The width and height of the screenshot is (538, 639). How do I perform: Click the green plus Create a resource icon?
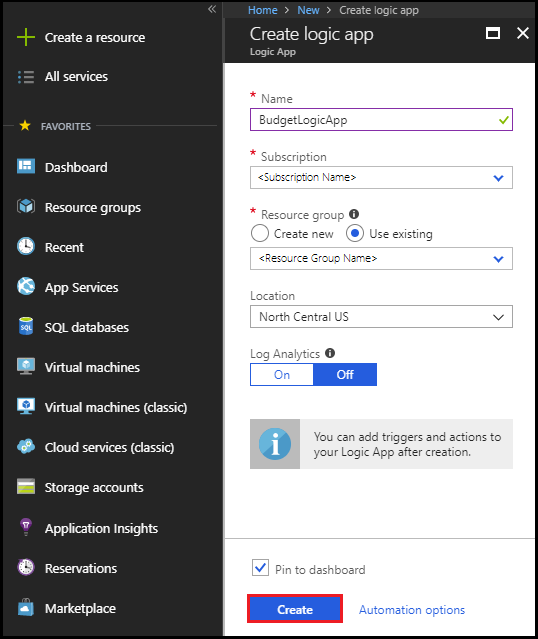(x=26, y=37)
